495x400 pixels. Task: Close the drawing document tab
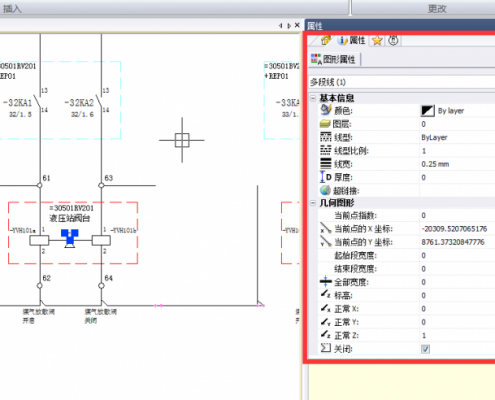tap(297, 25)
